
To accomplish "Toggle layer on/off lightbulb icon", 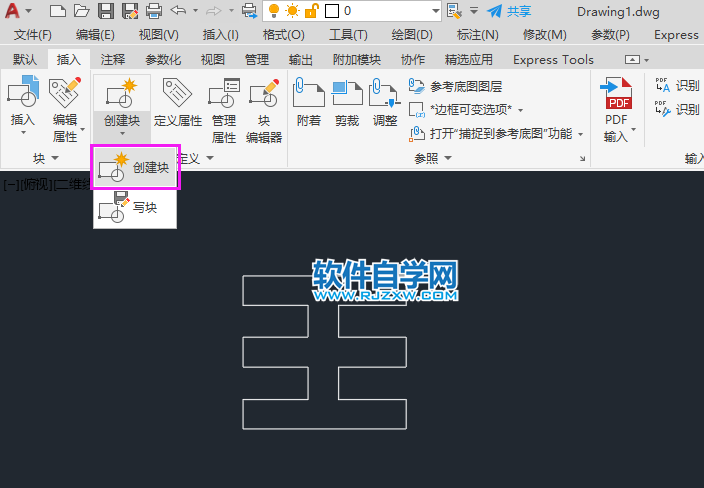I will pyautogui.click(x=273, y=11).
